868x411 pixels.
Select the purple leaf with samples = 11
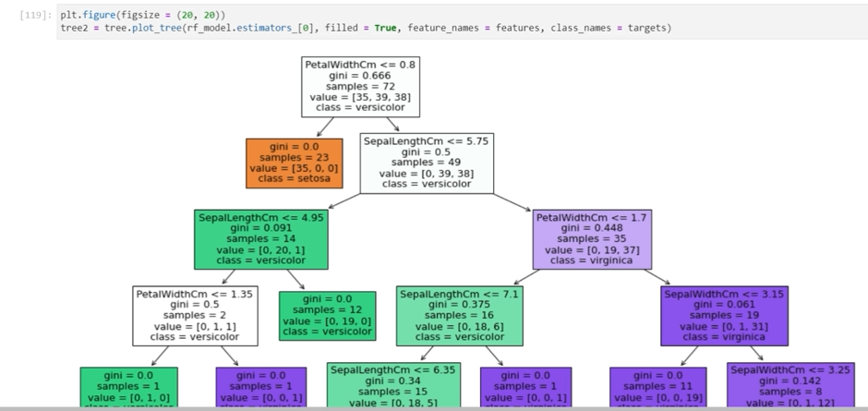[657, 388]
